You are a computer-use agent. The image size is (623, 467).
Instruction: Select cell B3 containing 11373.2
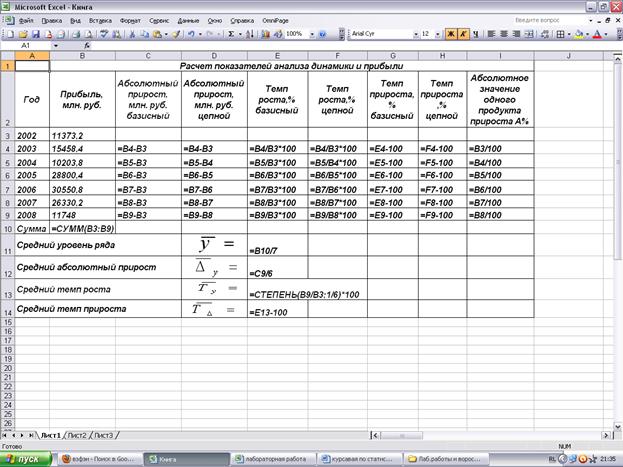click(82, 134)
